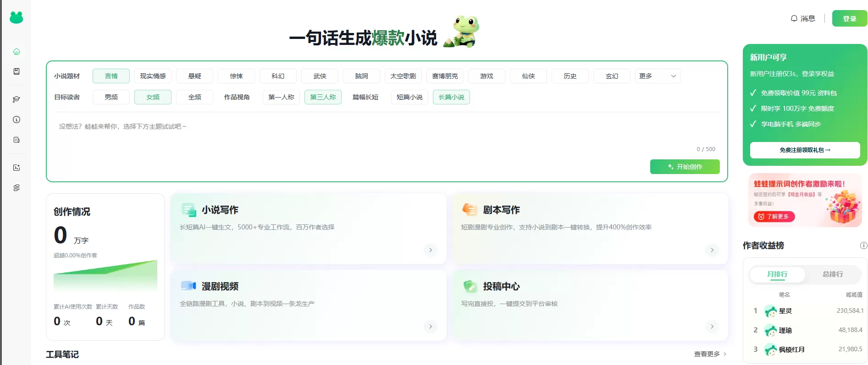The width and height of the screenshot is (868, 365).
Task: Click the creation progress chart
Action: (105, 276)
